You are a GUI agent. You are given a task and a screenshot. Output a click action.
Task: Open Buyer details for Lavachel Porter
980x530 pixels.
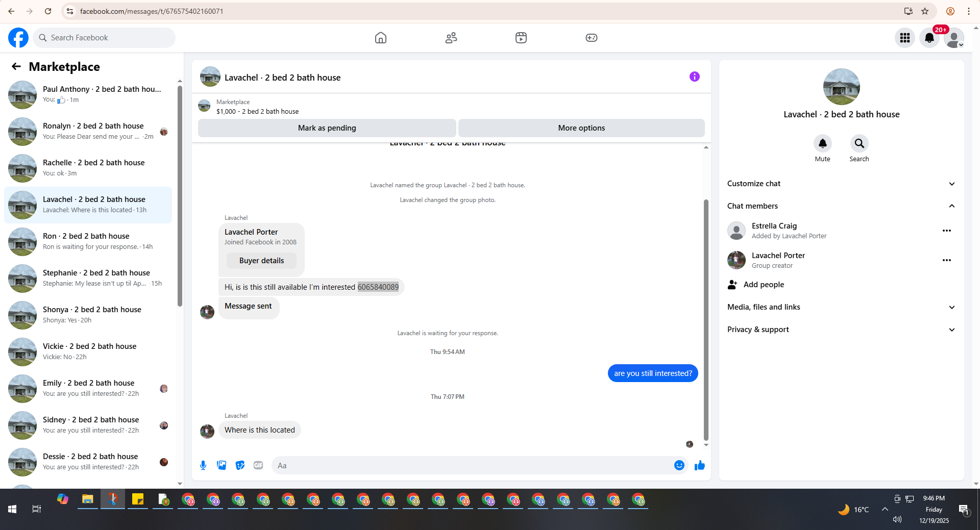(x=262, y=261)
